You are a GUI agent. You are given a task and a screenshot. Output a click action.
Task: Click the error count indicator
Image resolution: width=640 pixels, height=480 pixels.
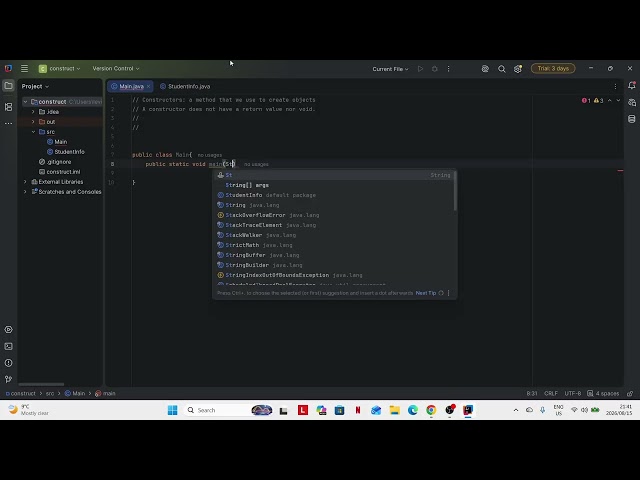tap(586, 100)
